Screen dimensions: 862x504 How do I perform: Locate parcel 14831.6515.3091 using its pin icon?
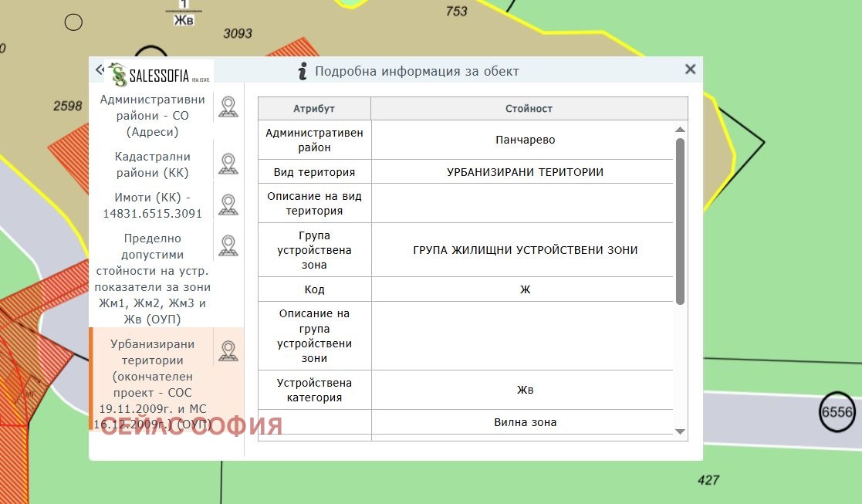coord(228,205)
